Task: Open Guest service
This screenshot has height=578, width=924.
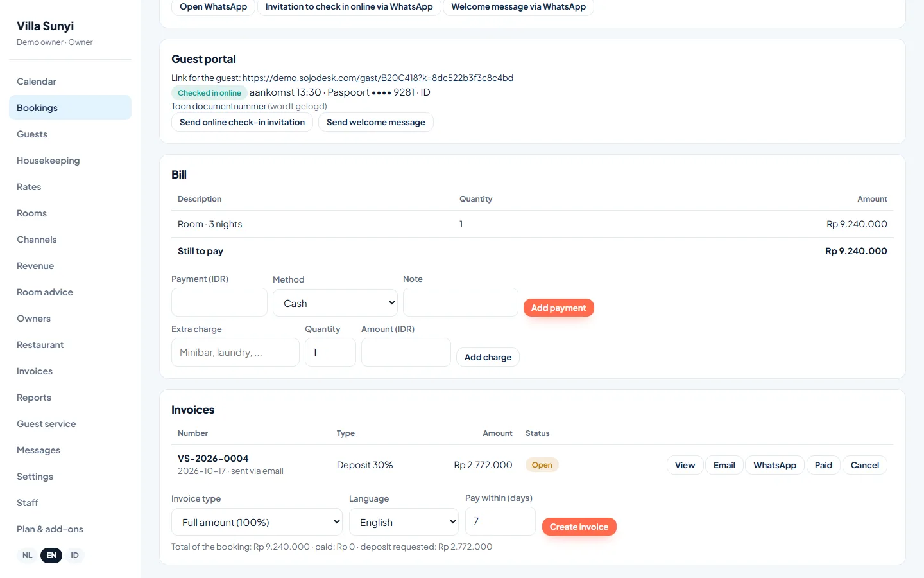Action: 70,424
